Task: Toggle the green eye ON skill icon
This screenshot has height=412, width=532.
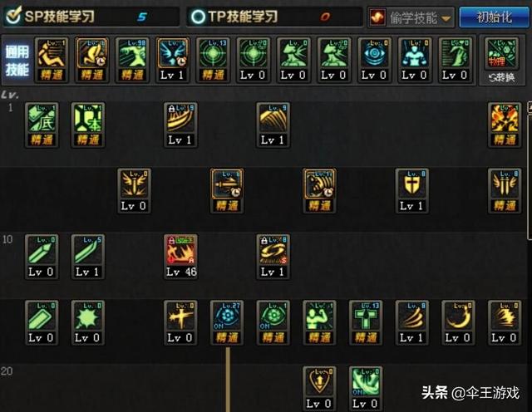Action: 273,322
